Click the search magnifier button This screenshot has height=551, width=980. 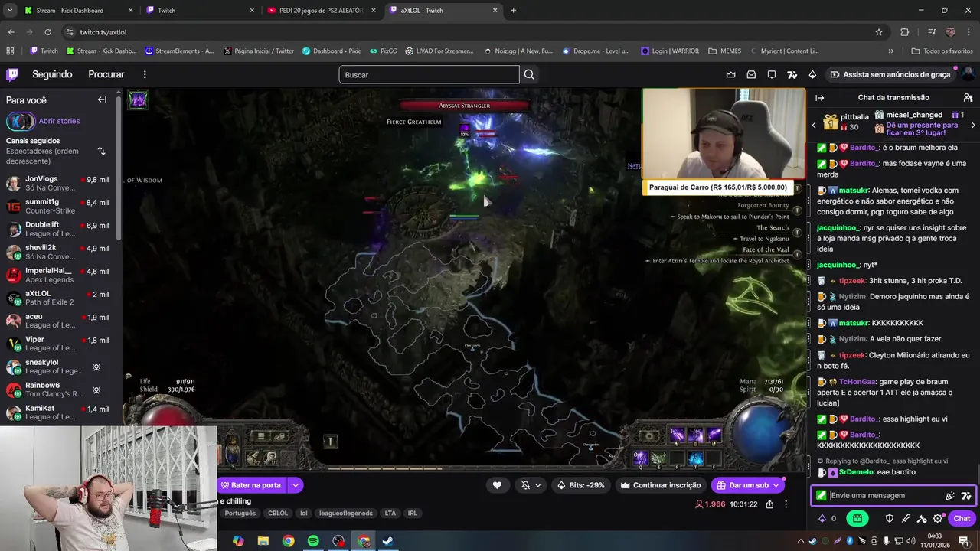(x=529, y=74)
